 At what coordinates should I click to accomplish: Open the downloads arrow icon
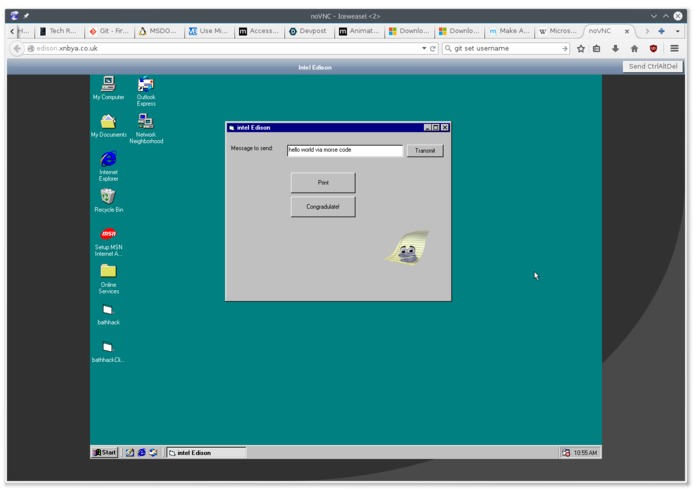pyautogui.click(x=615, y=49)
